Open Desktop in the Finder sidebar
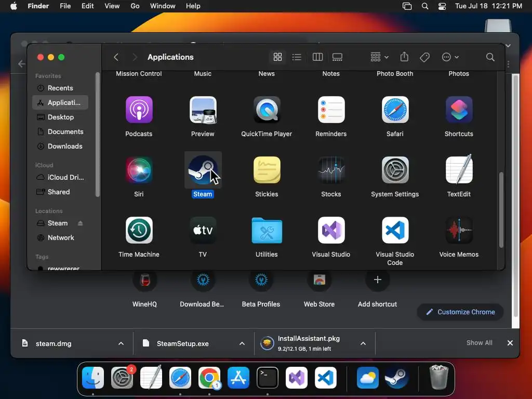The width and height of the screenshot is (532, 399). click(x=60, y=117)
